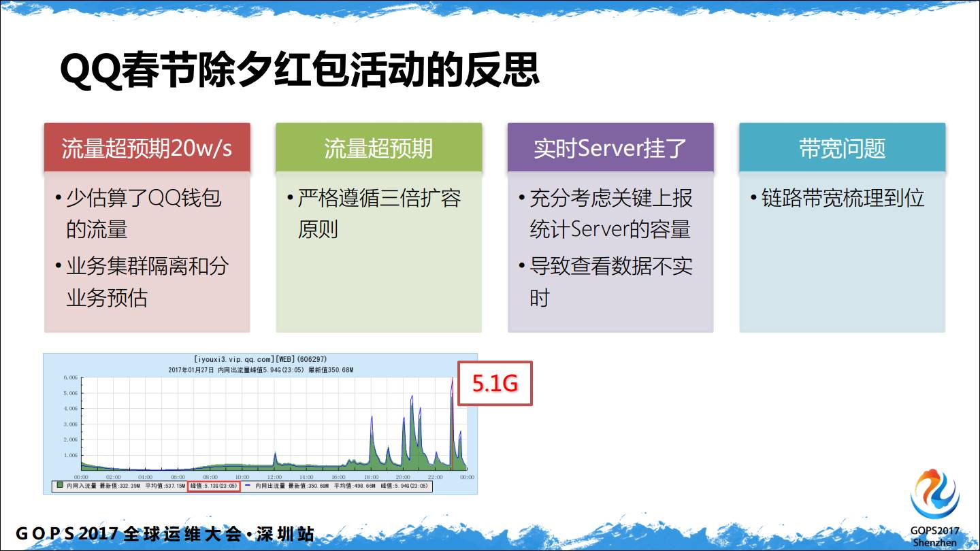This screenshot has width=980, height=551.
Task: Click the red vertical marker line at 23:05
Action: point(451,425)
